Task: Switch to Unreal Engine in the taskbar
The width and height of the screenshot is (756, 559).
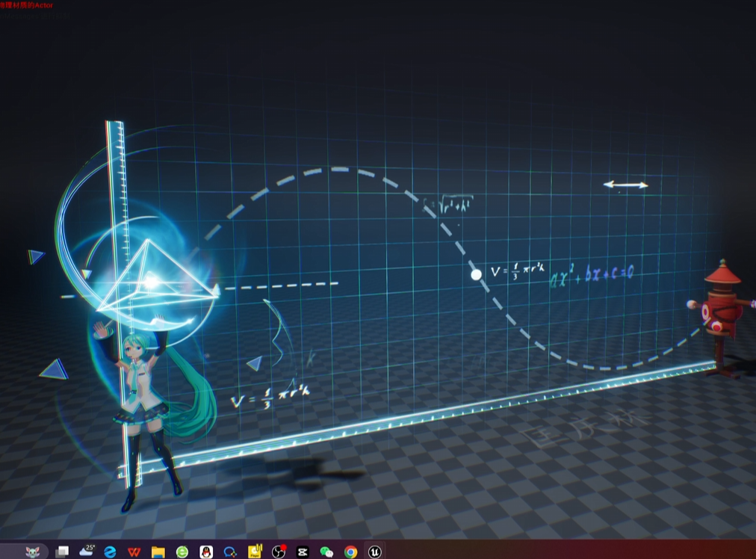Action: coord(374,552)
